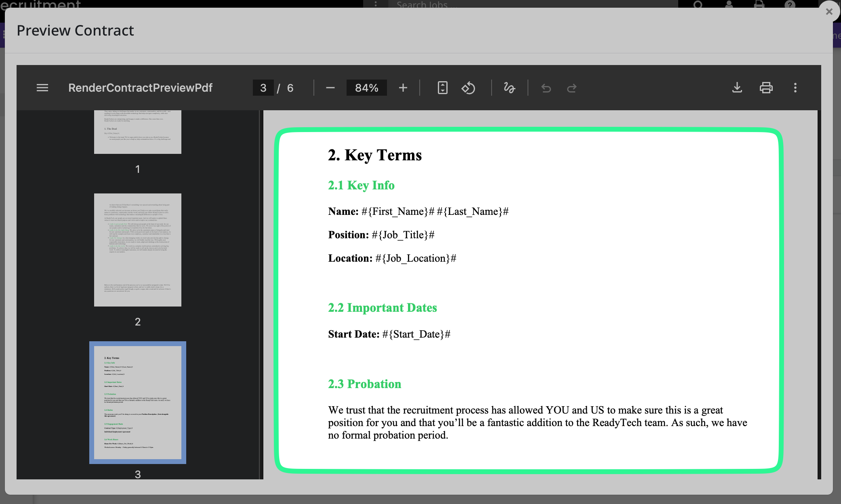
Task: Click the '#{Last_Name}#' placeholder text
Action: click(x=473, y=212)
